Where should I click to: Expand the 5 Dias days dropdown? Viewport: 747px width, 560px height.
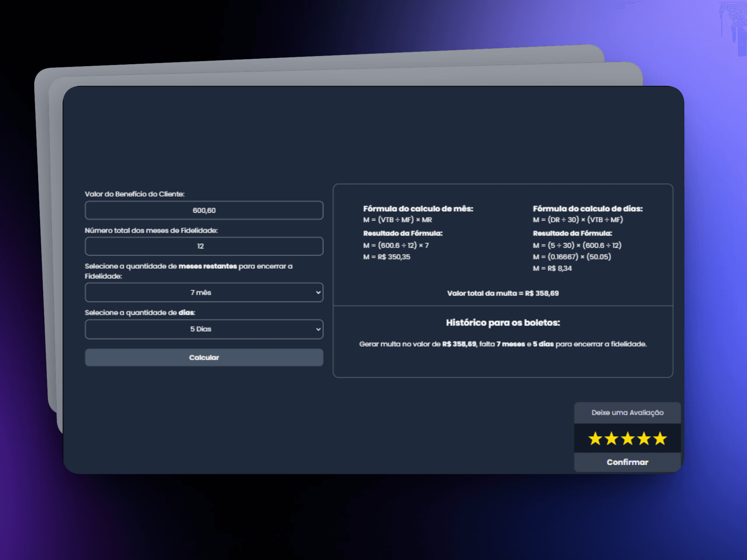[204, 329]
